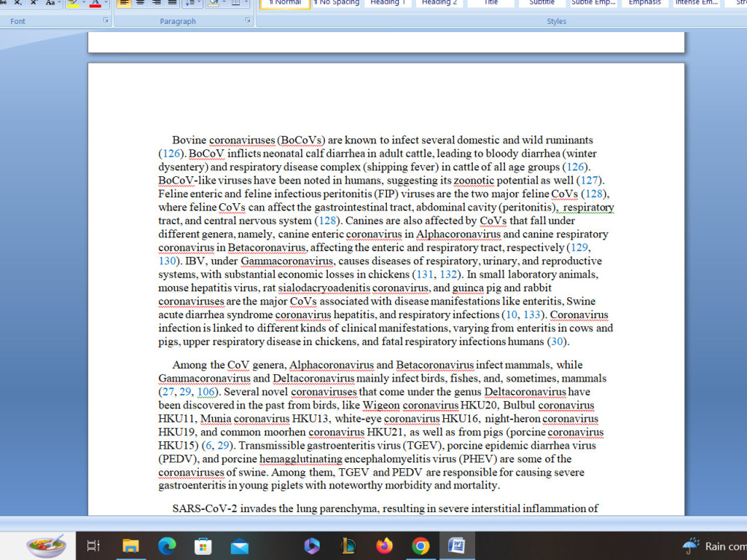Open the highlight color dropdown arrow
The height and width of the screenshot is (560, 747).
pos(84,3)
